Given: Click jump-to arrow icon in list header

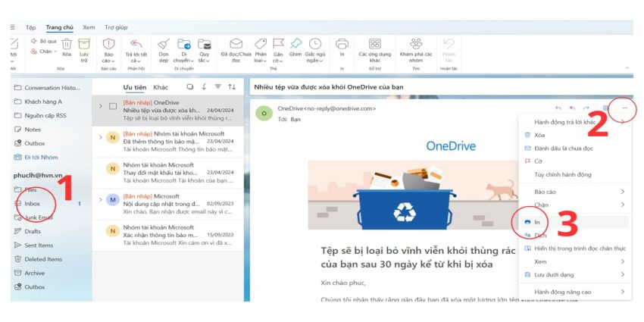Looking at the screenshot, I should (x=204, y=86).
